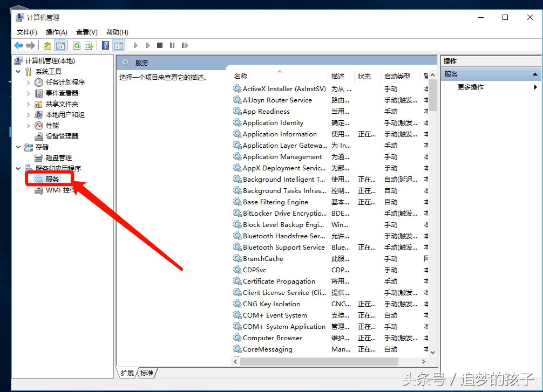
Task: Click the Up one level folder icon
Action: 47,45
